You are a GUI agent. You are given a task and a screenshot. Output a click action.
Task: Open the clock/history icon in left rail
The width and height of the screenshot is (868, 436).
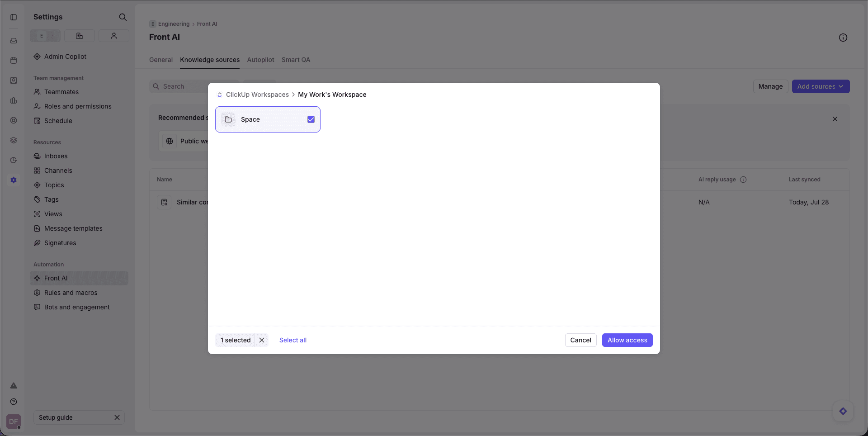pyautogui.click(x=14, y=160)
